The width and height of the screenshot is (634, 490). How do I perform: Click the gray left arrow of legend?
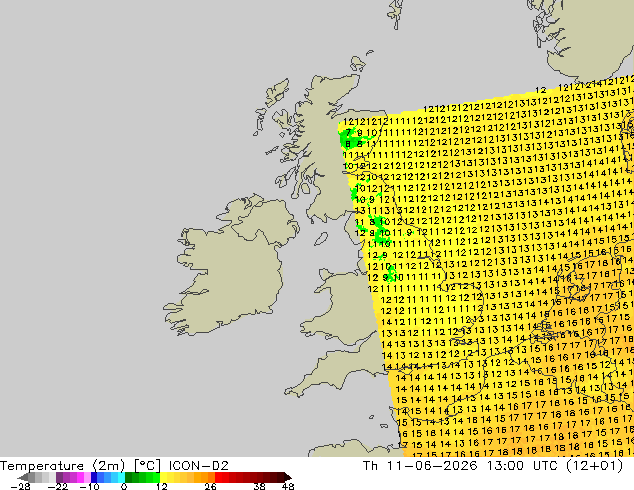[x=23, y=477]
